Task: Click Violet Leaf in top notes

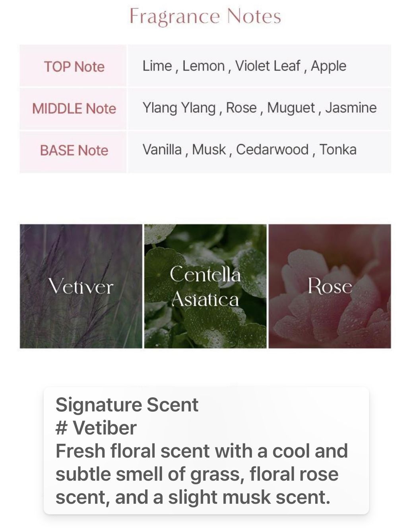Action: tap(267, 66)
